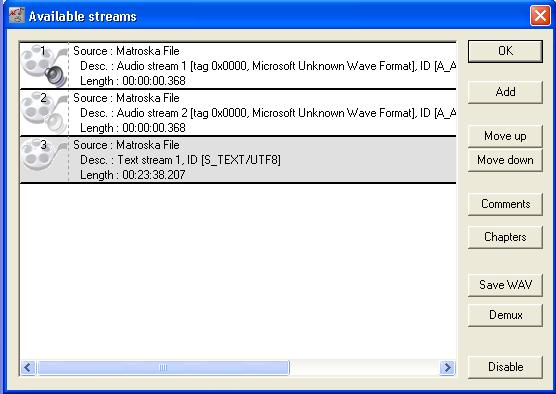Viewport: 556px width, 394px height.
Task: Close the Available streams dialog
Action: (x=540, y=16)
